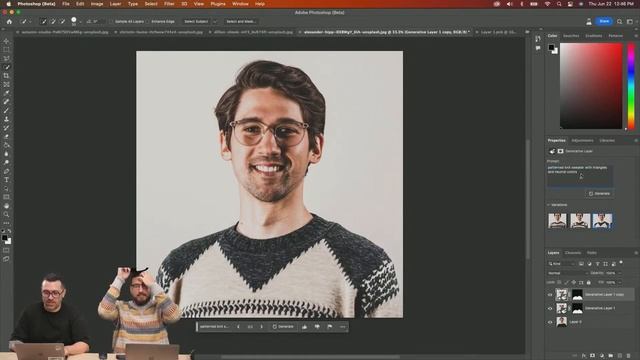Screen dimensions: 640x360
Task: Open the tool preset picker dropdown
Action: tap(31, 22)
